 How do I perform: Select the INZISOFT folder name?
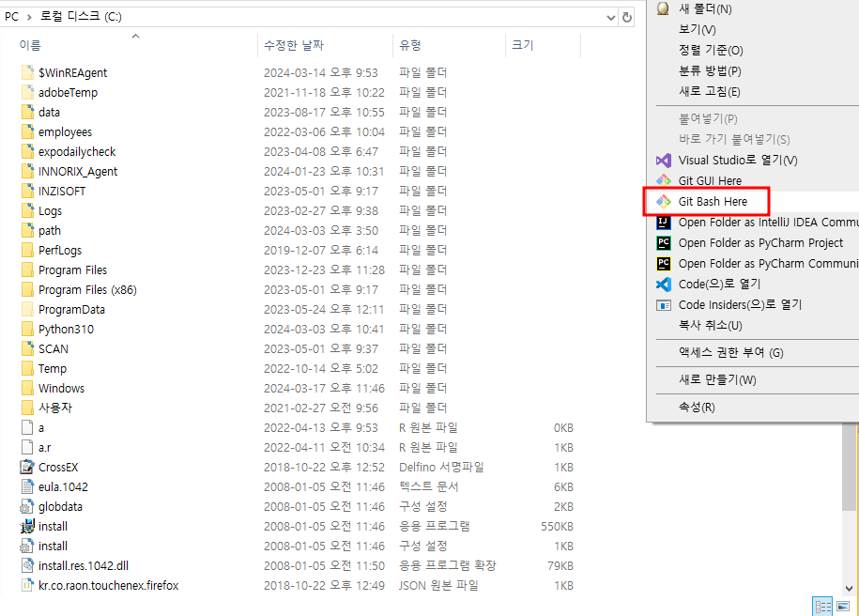[x=62, y=192]
